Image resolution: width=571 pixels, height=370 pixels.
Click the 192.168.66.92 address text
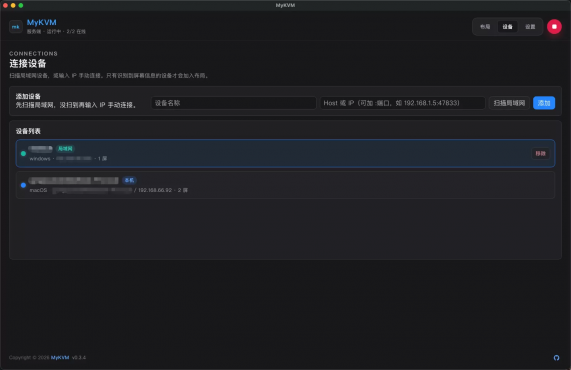coord(155,190)
